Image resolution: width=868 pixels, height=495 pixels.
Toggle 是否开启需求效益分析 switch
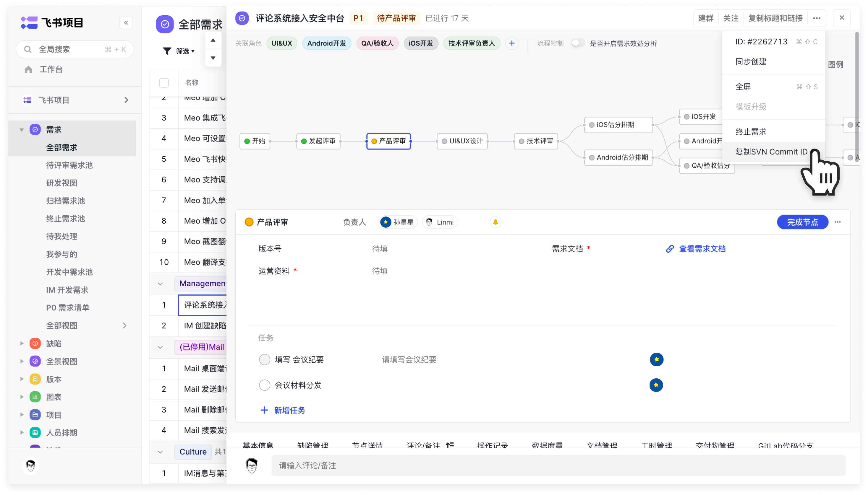tap(578, 43)
